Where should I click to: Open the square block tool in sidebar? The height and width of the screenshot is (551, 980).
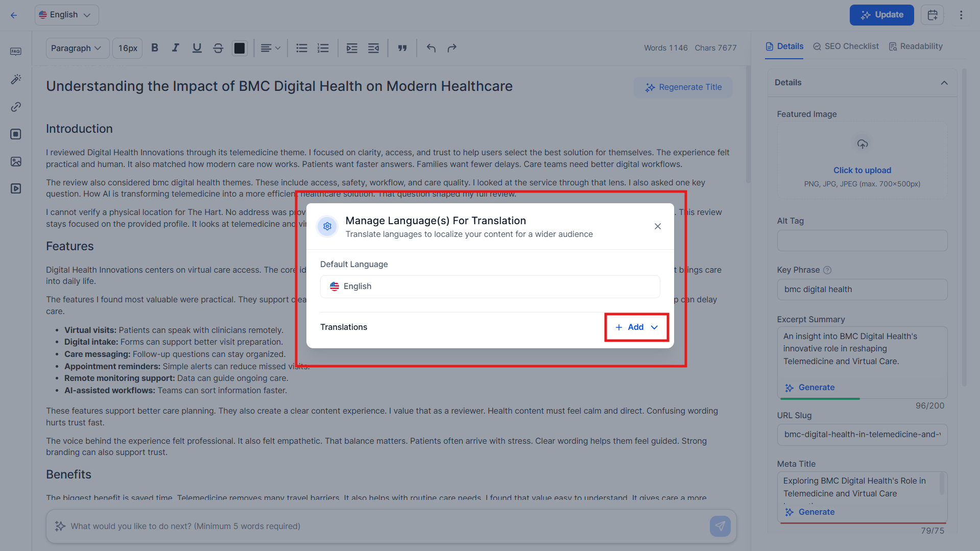pos(16,134)
